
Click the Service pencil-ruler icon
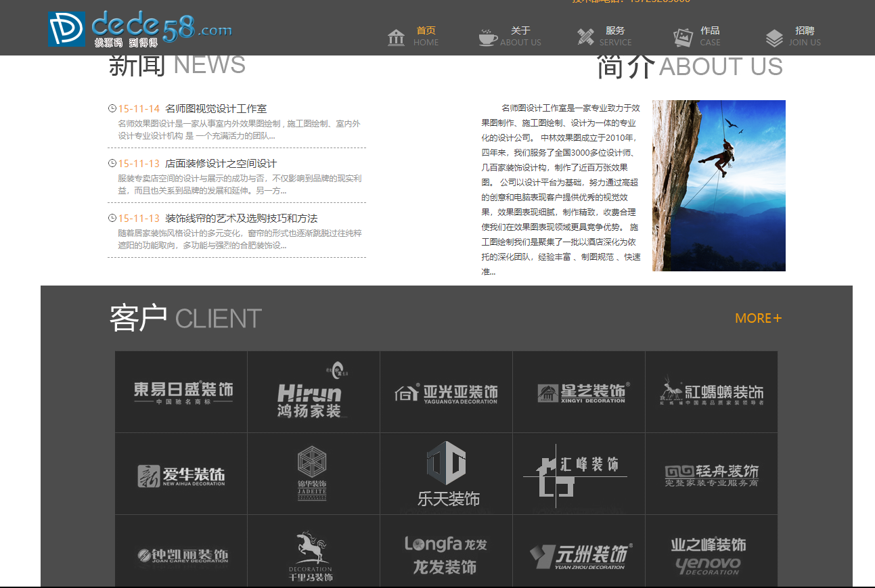point(585,37)
